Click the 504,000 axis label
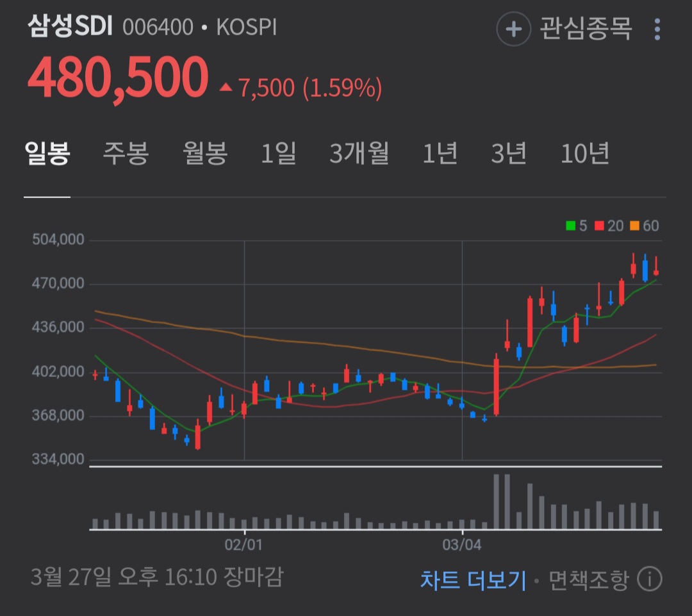692x616 pixels. (58, 239)
